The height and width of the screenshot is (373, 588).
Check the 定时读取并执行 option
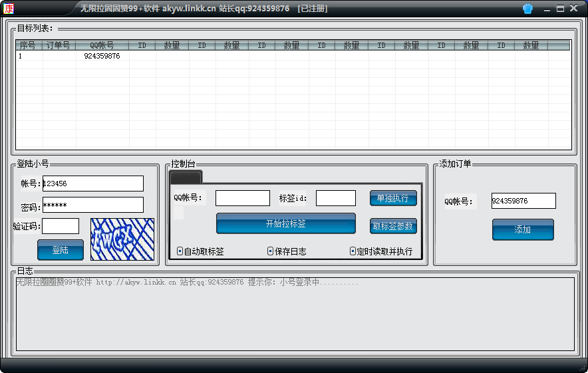point(353,251)
